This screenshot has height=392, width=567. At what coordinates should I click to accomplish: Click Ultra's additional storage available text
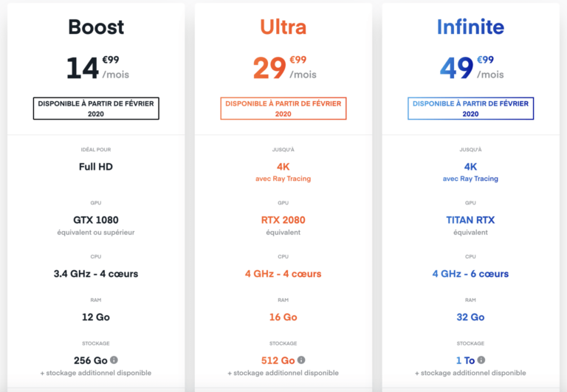(283, 373)
